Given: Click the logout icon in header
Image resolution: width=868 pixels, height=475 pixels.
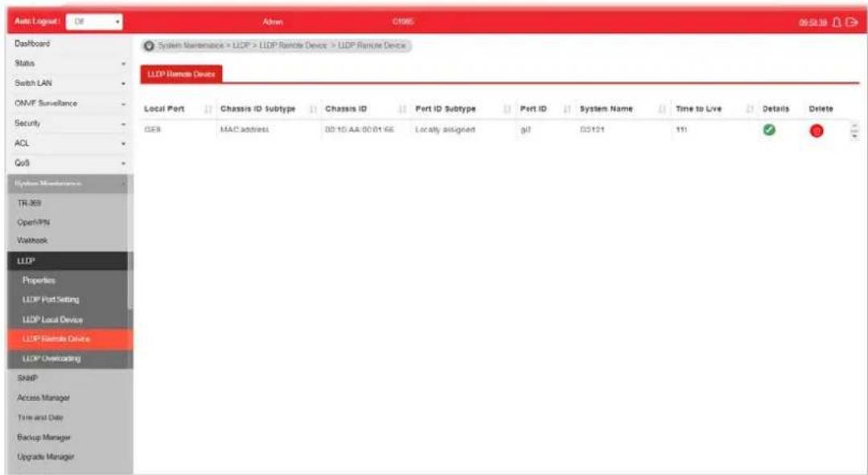Looking at the screenshot, I should (852, 23).
